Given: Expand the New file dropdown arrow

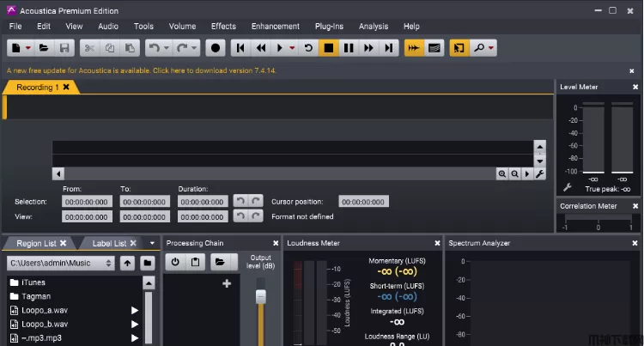Looking at the screenshot, I should (28, 48).
